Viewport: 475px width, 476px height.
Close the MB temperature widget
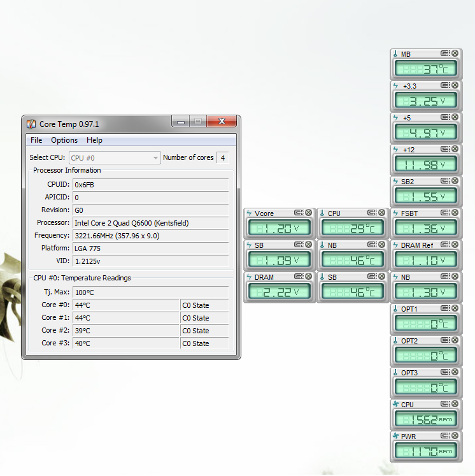(455, 54)
